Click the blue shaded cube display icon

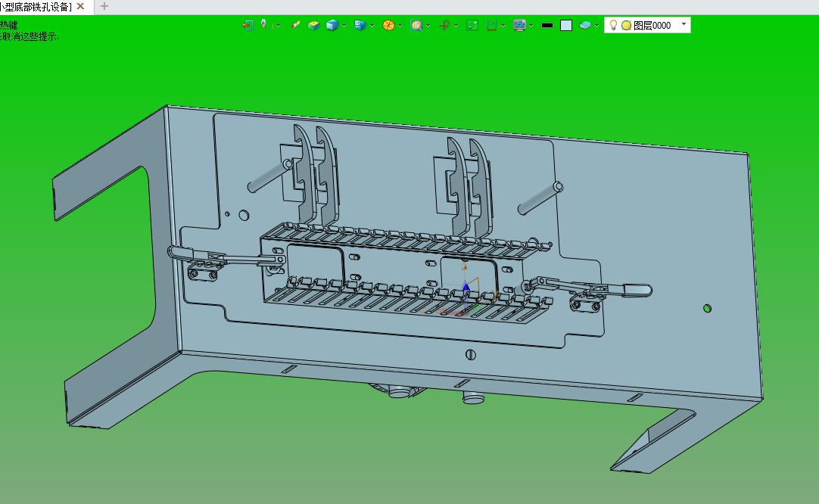pyautogui.click(x=332, y=25)
